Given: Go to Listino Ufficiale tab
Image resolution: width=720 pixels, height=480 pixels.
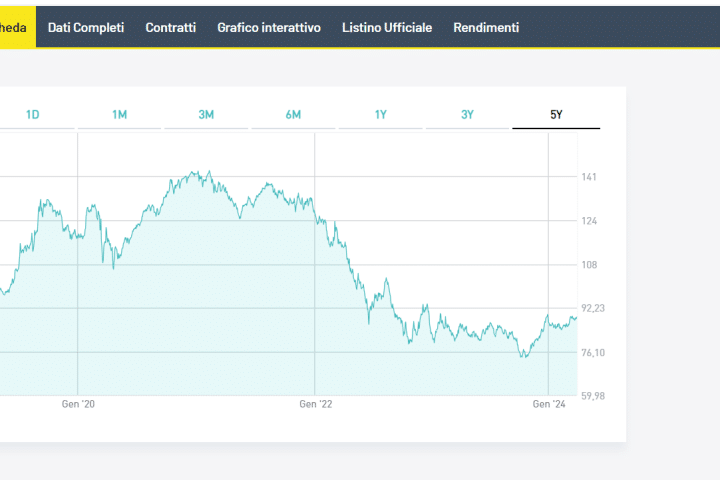Looking at the screenshot, I should 387,27.
